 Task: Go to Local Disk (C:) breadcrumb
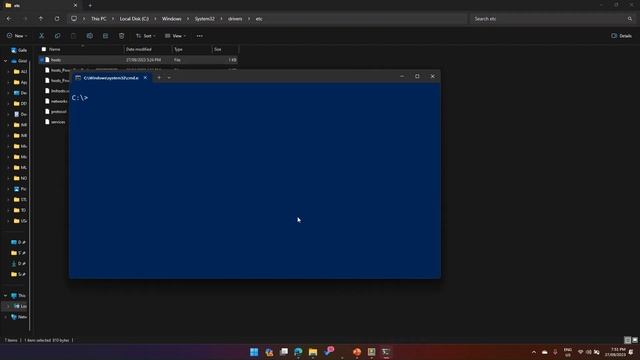134,19
